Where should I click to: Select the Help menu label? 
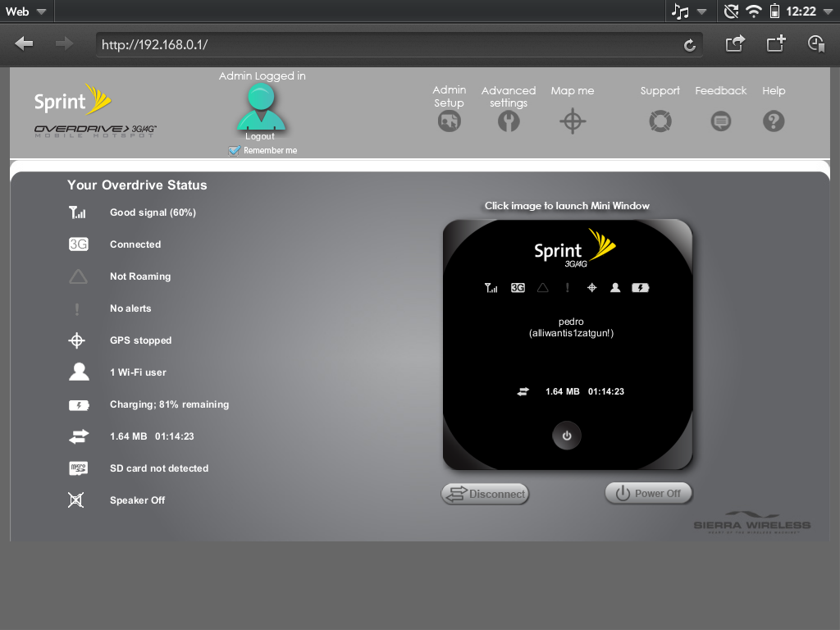[774, 91]
